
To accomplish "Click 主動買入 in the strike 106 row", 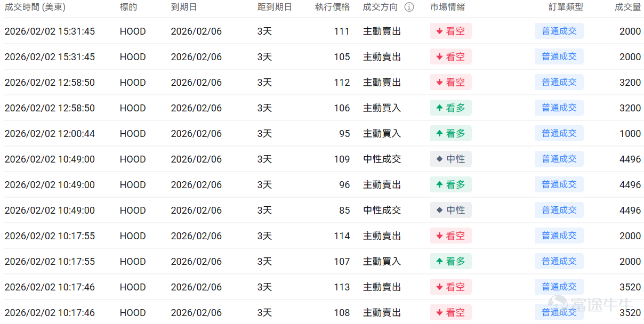I will point(382,108).
